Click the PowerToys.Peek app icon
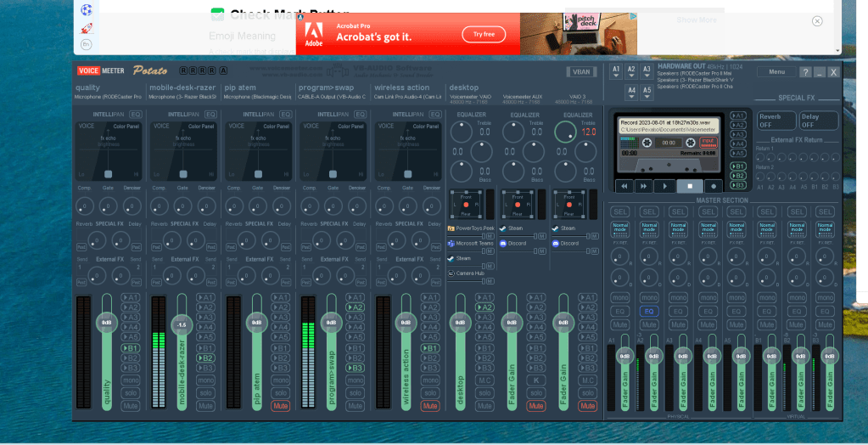 (x=451, y=228)
